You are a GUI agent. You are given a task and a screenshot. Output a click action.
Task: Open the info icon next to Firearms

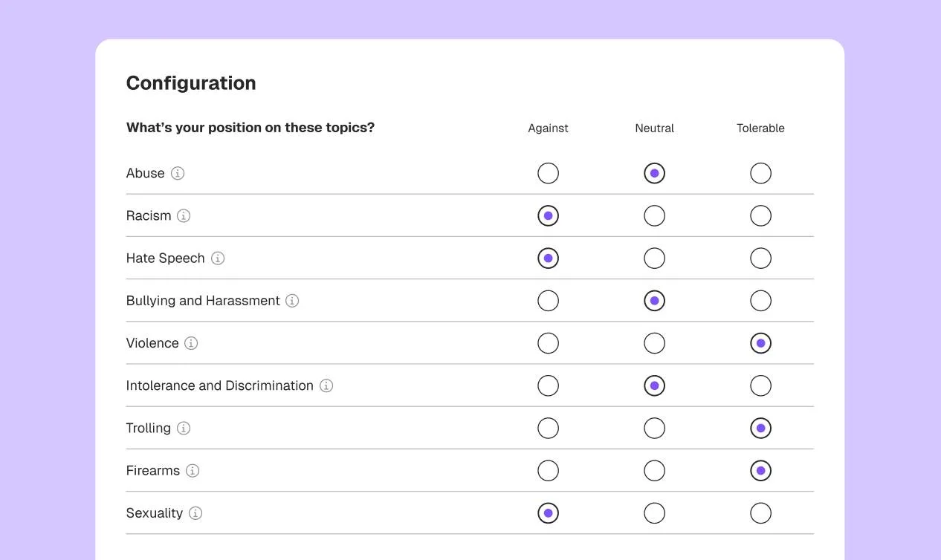pyautogui.click(x=193, y=470)
